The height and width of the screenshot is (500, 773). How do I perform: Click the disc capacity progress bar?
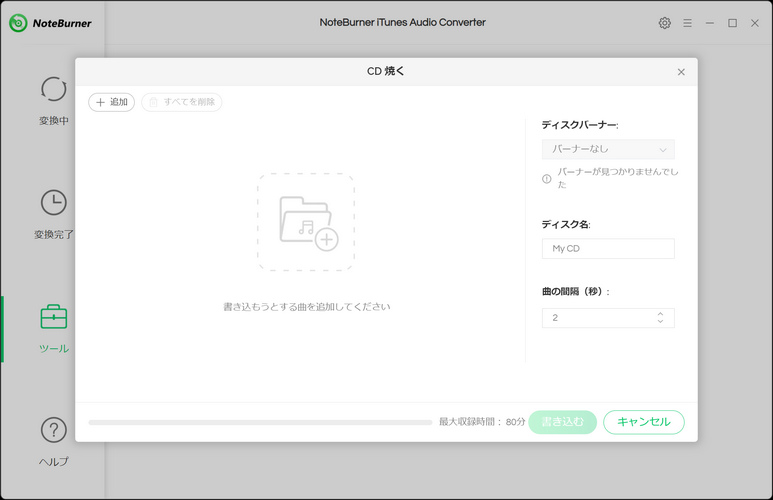click(x=260, y=422)
